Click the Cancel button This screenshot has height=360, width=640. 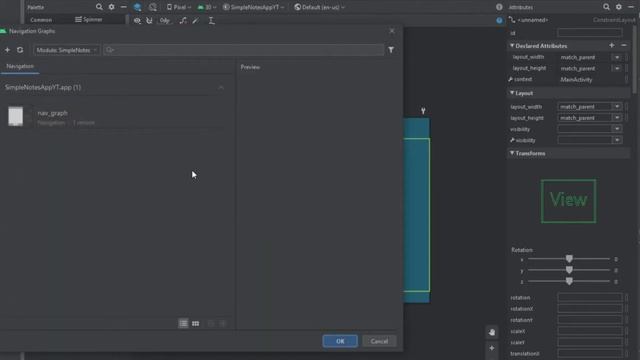(379, 341)
